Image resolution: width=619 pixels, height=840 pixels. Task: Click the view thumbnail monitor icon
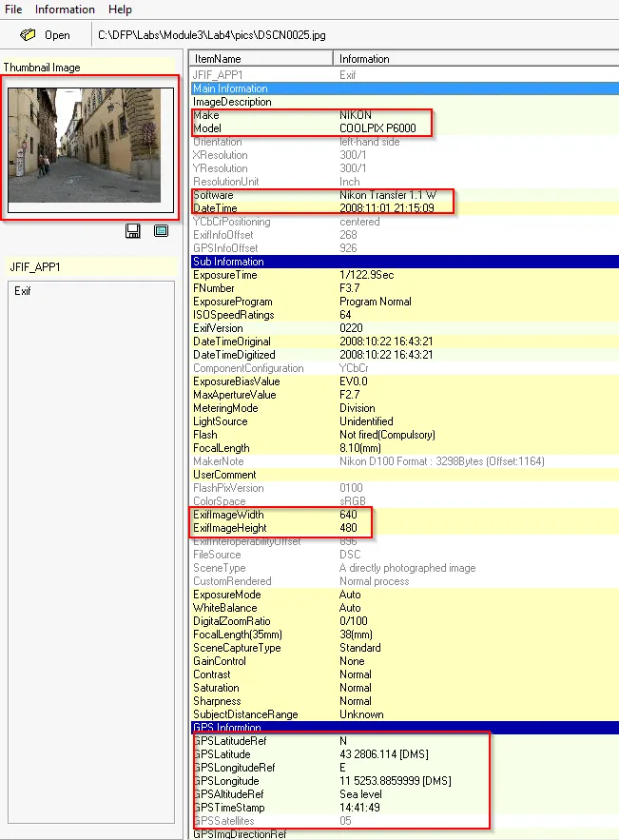(x=161, y=231)
